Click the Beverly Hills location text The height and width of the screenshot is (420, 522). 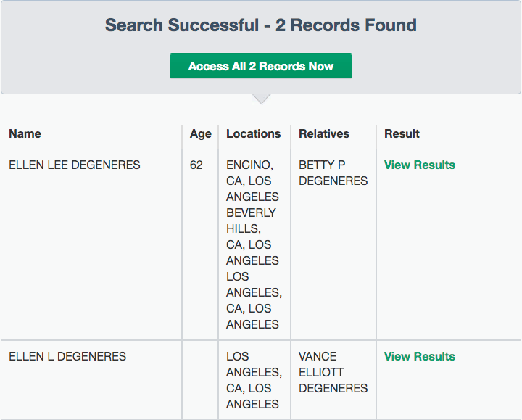pyautogui.click(x=252, y=221)
